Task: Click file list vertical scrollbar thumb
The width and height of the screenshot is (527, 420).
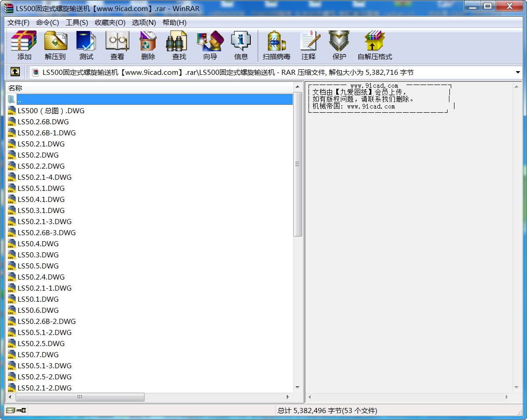Action: click(297, 164)
